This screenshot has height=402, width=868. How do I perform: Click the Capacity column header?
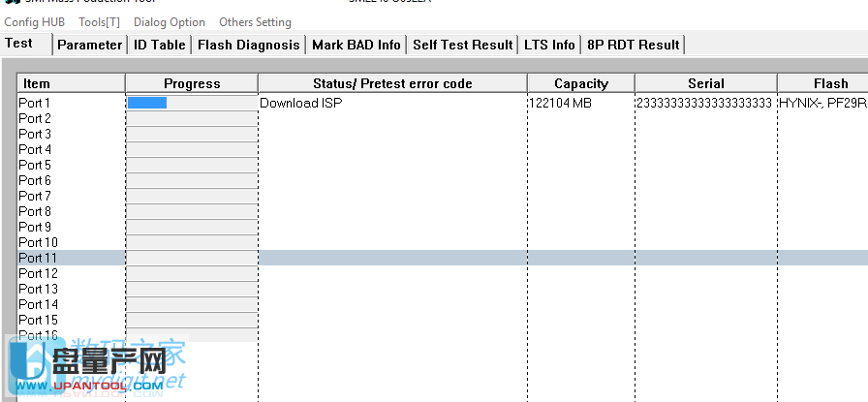point(581,84)
